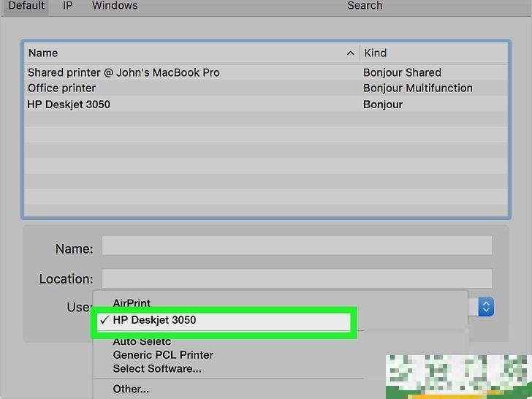Sort printers by the Kind column header

[x=431, y=53]
